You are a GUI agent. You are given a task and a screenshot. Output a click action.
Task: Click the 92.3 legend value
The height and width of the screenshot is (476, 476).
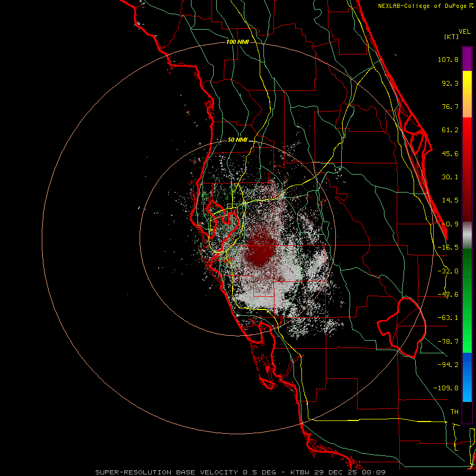click(450, 83)
